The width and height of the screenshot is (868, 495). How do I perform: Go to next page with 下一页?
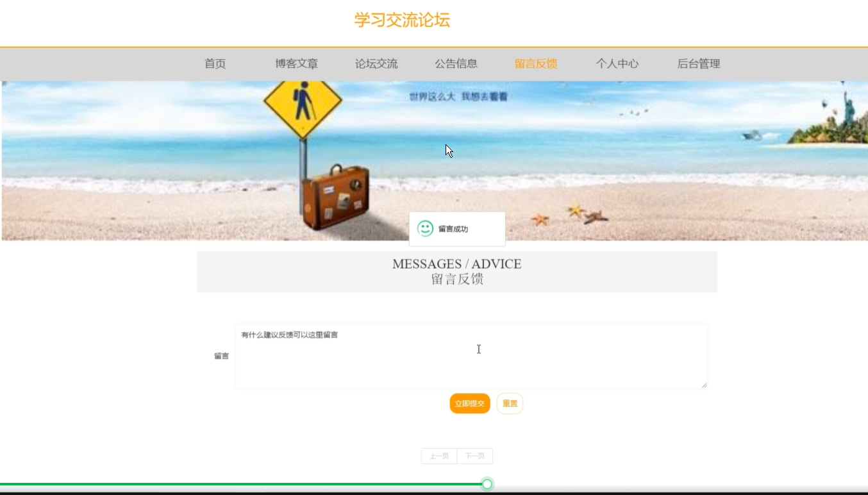475,456
